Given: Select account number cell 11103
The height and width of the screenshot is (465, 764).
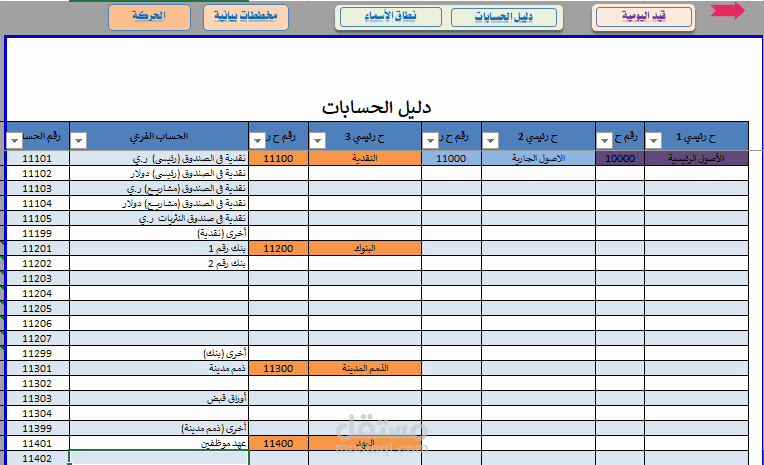Looking at the screenshot, I should coord(37,189).
